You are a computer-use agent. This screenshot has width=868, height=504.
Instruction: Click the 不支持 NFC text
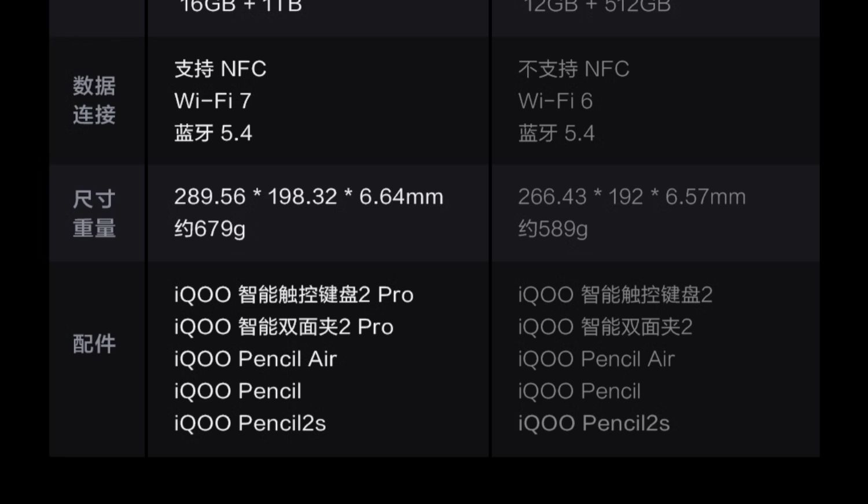573,69
